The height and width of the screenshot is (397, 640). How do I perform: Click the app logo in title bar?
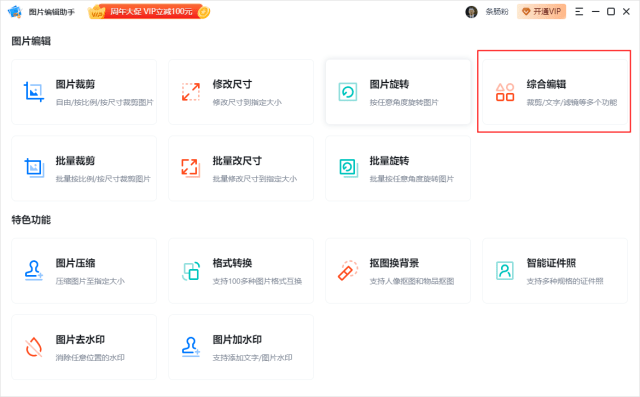(x=15, y=12)
